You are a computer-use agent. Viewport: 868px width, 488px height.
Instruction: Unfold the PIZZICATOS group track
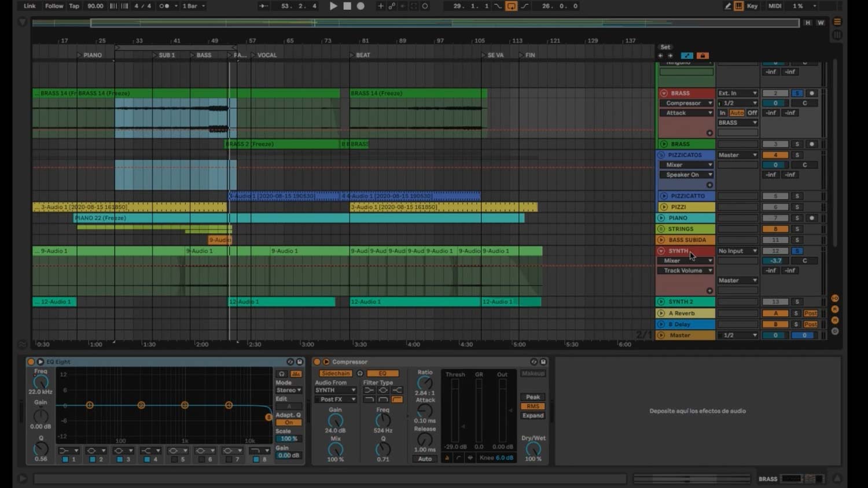(x=661, y=155)
